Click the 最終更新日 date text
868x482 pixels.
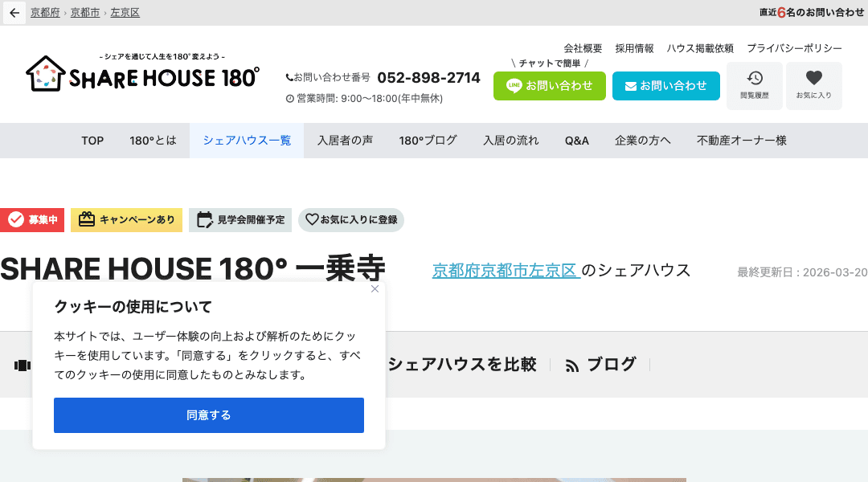click(x=802, y=272)
